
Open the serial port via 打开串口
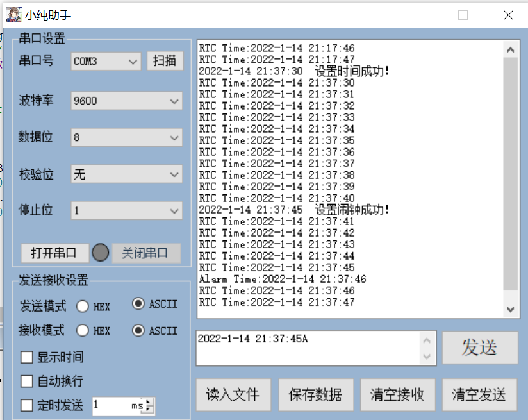click(54, 253)
